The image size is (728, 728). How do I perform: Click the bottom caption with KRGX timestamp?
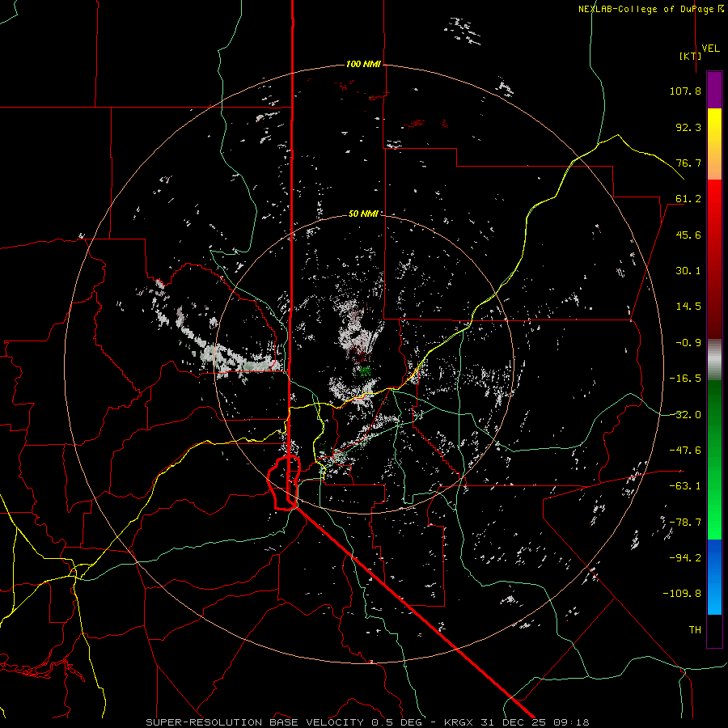(x=367, y=722)
